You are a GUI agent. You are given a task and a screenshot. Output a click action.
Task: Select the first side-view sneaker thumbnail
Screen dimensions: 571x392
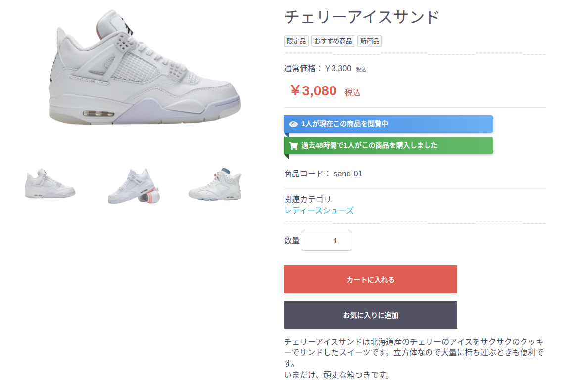(x=50, y=184)
